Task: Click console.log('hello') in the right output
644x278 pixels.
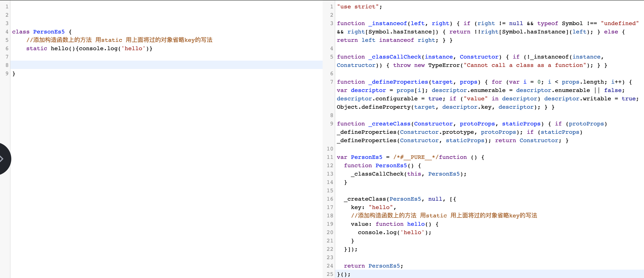Action: tap(394, 232)
